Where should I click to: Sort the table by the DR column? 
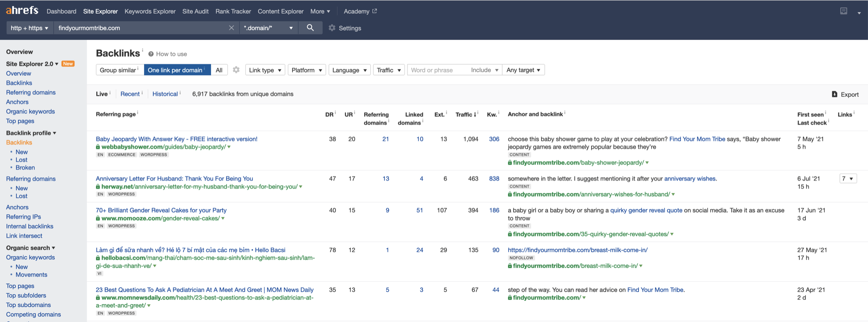[329, 114]
